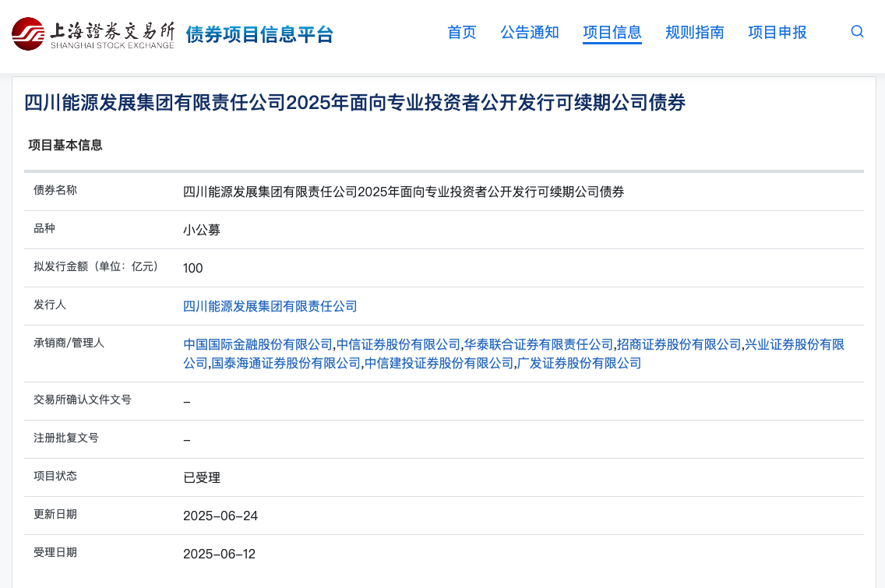Open 中信建投证券股份有限公司 link
The height and width of the screenshot is (588, 885).
pyautogui.click(x=439, y=363)
